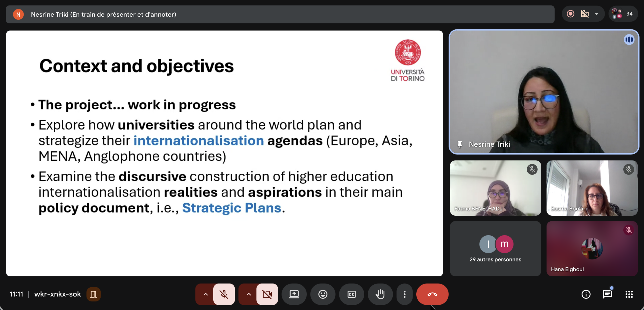Raise hand in the meeting
The width and height of the screenshot is (644, 310).
click(380, 294)
